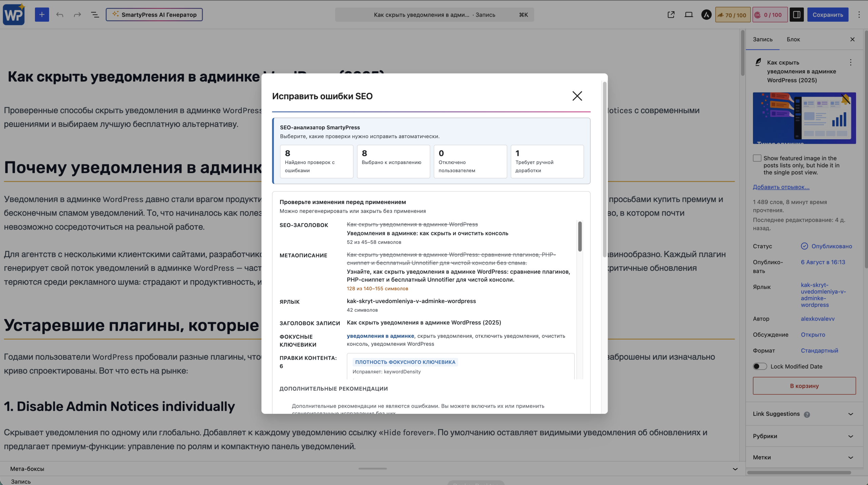Open post actions three-dot menu in sidebar
Screen dimensions: 868x485
click(850, 62)
